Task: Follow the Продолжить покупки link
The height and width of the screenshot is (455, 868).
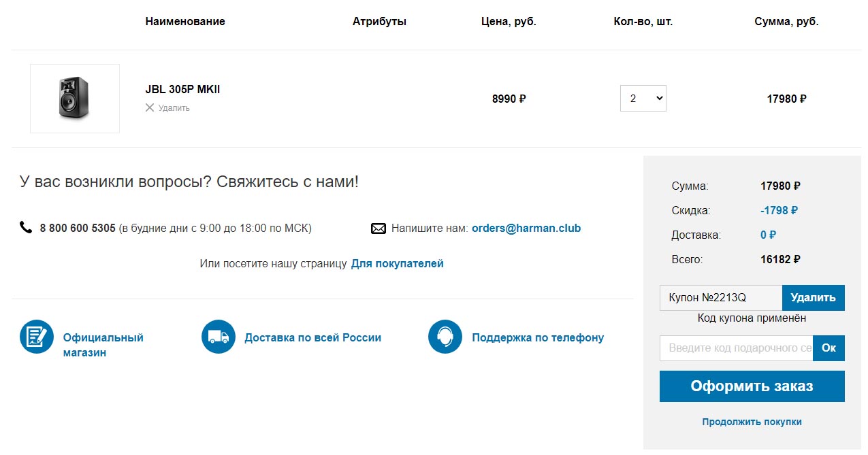Action: click(x=752, y=422)
